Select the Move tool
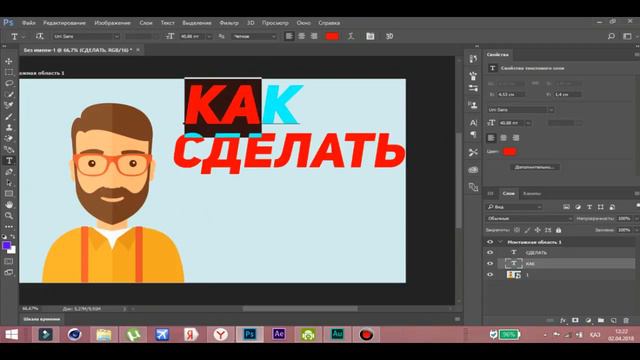The image size is (640, 360). [9, 61]
